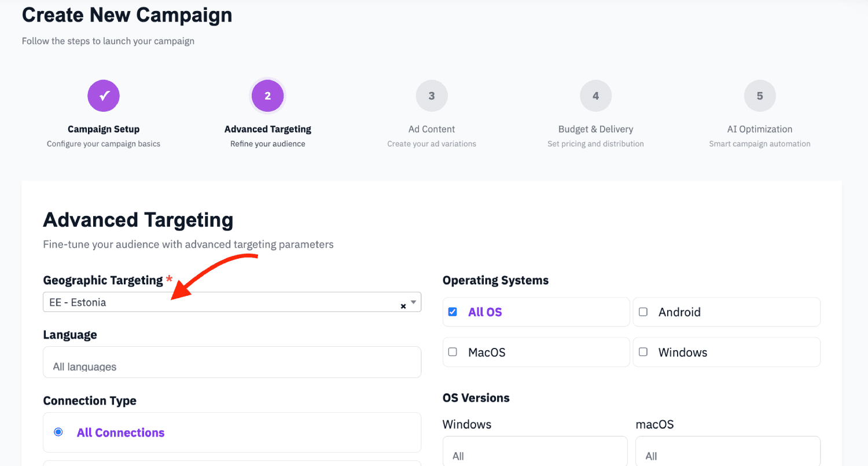Image resolution: width=868 pixels, height=466 pixels.
Task: Click the OS Versions heading
Action: pyautogui.click(x=476, y=398)
